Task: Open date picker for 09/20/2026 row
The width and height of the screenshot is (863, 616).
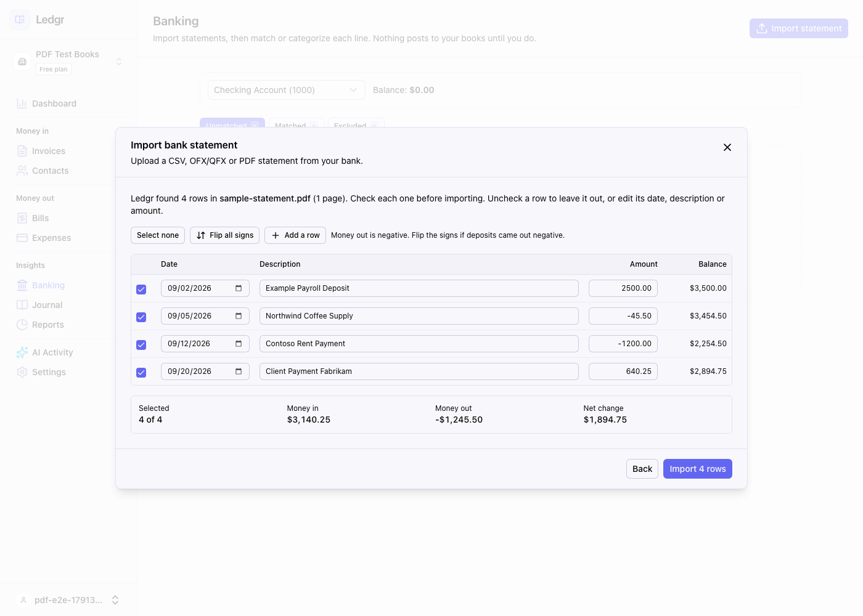Action: click(x=239, y=371)
